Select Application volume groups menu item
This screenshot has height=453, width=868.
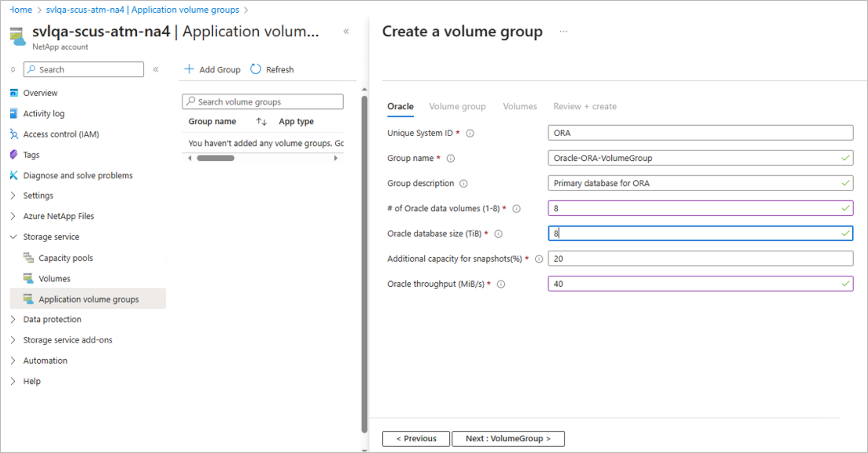click(x=88, y=299)
